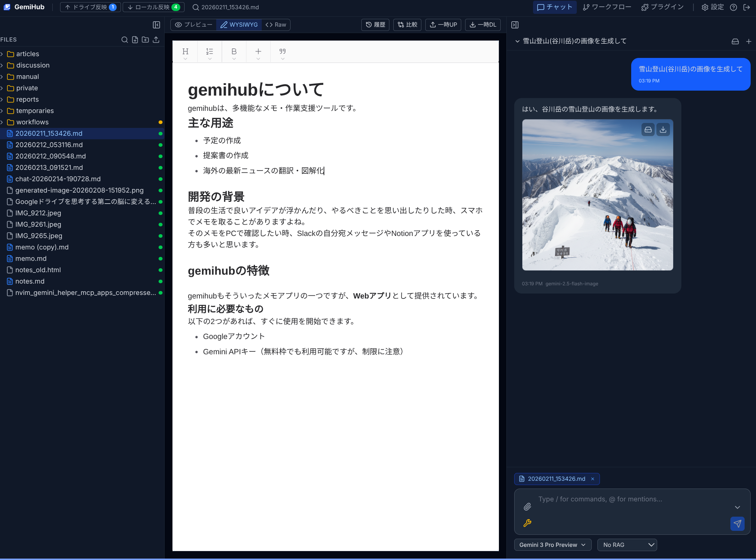Open document history via 履歴 button

[x=375, y=25]
